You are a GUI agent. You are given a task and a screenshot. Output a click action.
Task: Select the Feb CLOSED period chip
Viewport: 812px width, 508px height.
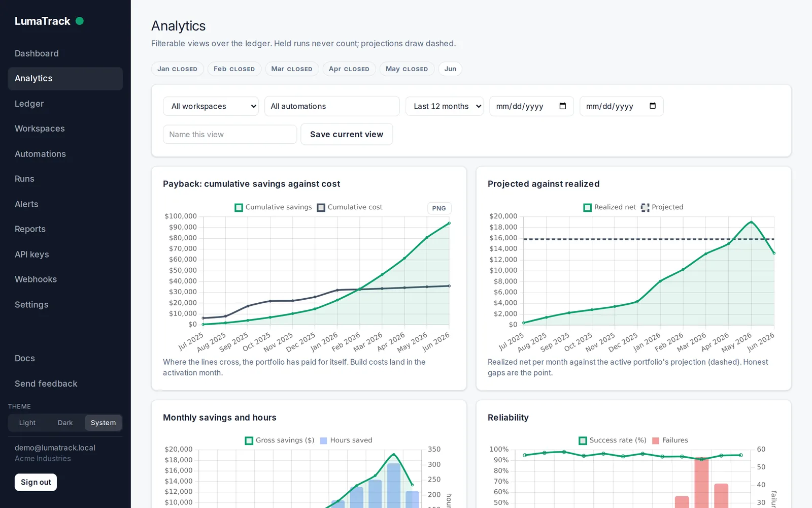coord(234,69)
